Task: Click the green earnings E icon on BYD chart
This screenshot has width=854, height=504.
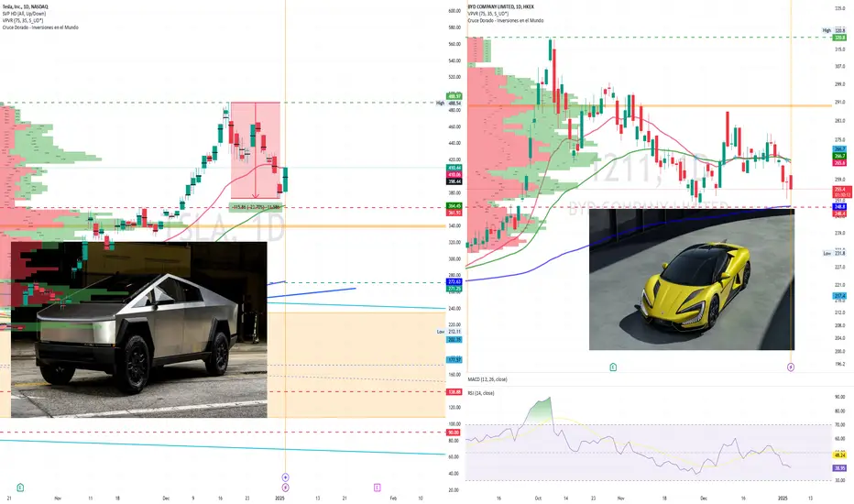Action: [613, 367]
